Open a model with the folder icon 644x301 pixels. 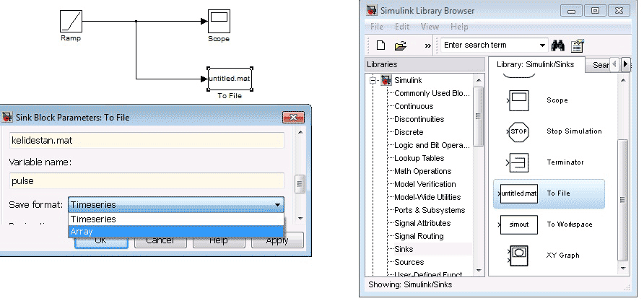[x=401, y=45]
